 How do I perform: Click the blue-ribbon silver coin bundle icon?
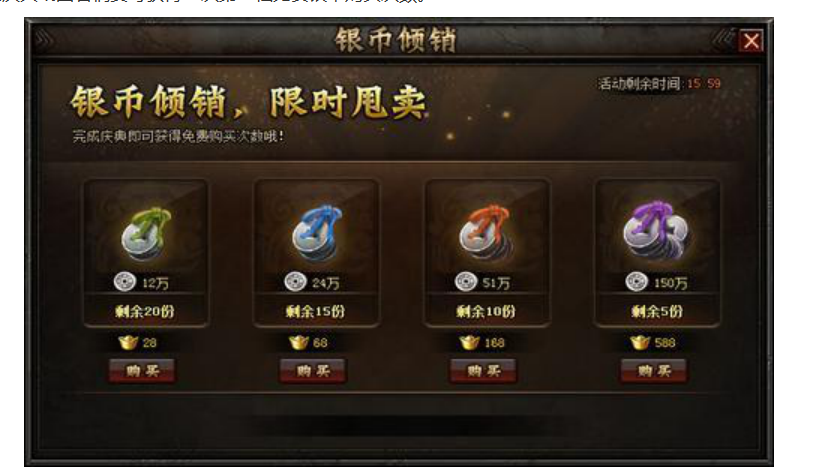pos(316,233)
